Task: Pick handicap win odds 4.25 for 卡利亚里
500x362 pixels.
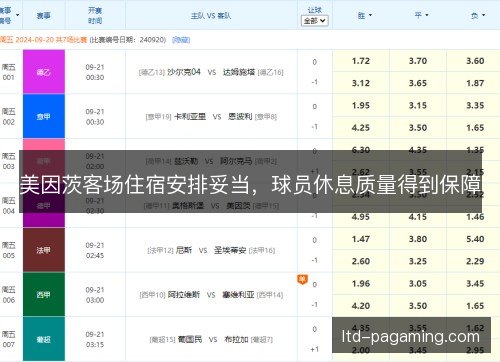Action: tap(361, 128)
